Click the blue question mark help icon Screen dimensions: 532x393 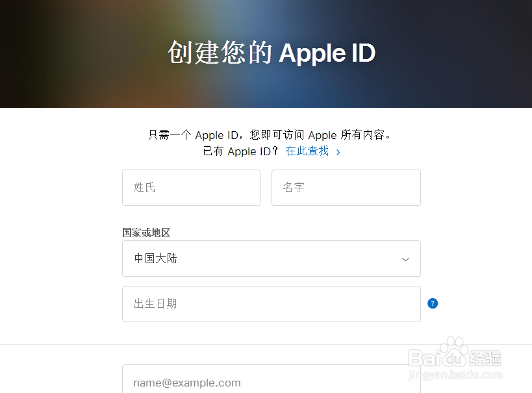coord(433,303)
